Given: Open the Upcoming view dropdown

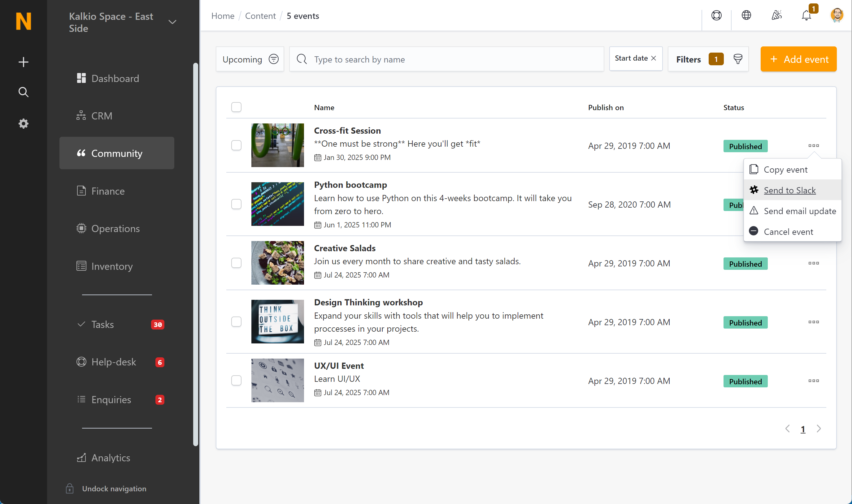Looking at the screenshot, I should tap(250, 59).
